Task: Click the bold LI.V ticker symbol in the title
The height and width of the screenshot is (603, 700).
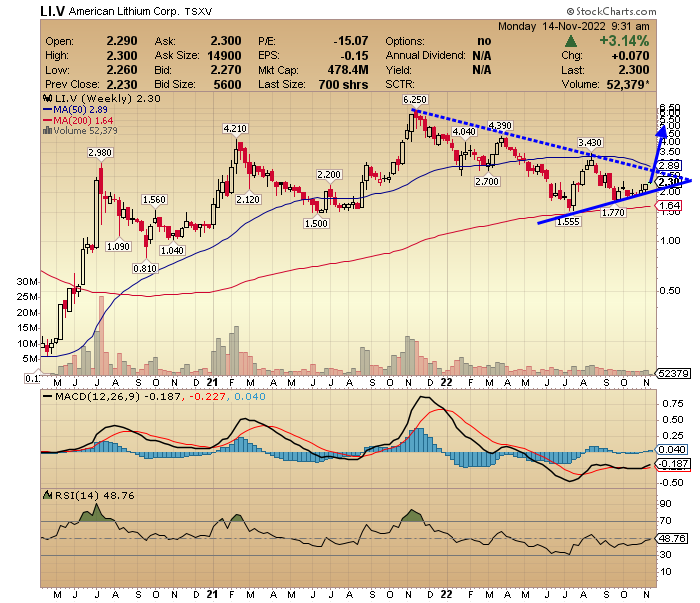Action: (x=52, y=11)
